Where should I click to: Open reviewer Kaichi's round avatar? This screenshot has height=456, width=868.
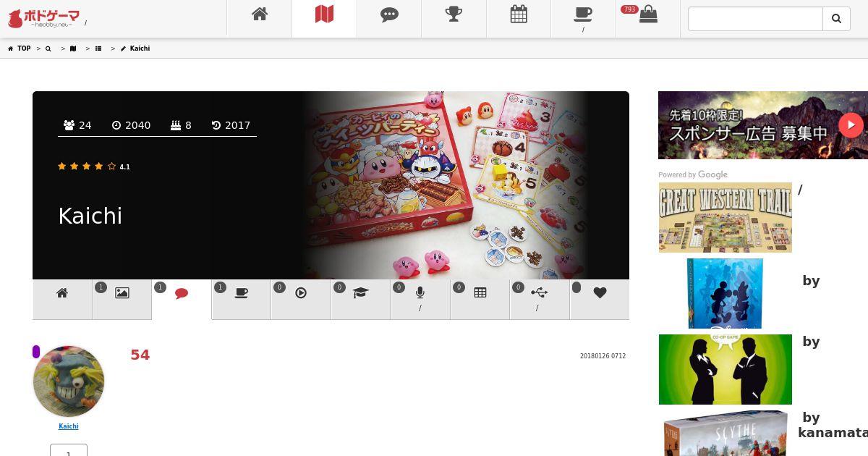(x=69, y=381)
